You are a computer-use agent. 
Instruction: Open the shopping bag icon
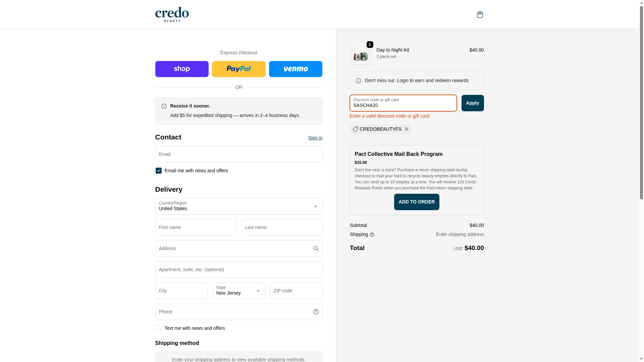pos(480,14)
